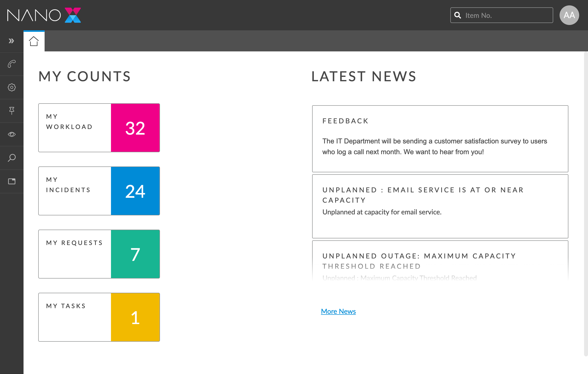Expand the sidebar with double chevron

coord(11,41)
